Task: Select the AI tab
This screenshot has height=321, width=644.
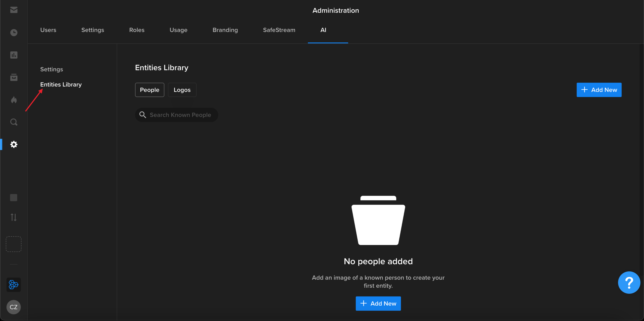Action: pyautogui.click(x=323, y=30)
